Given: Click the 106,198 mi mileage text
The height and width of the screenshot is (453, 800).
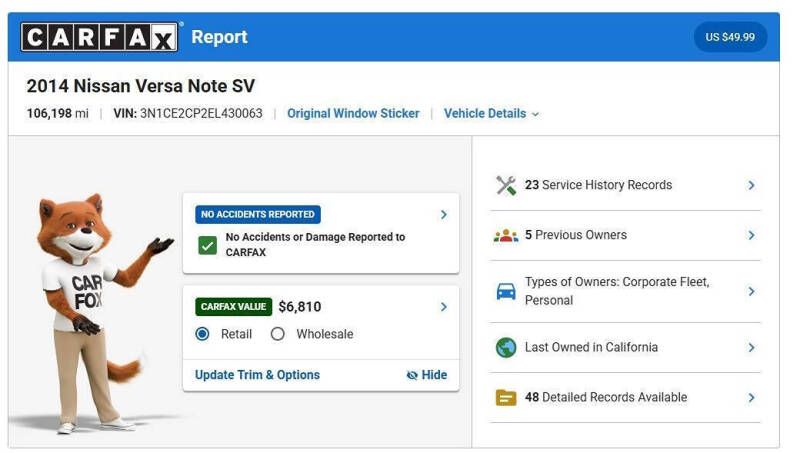Looking at the screenshot, I should point(57,113).
